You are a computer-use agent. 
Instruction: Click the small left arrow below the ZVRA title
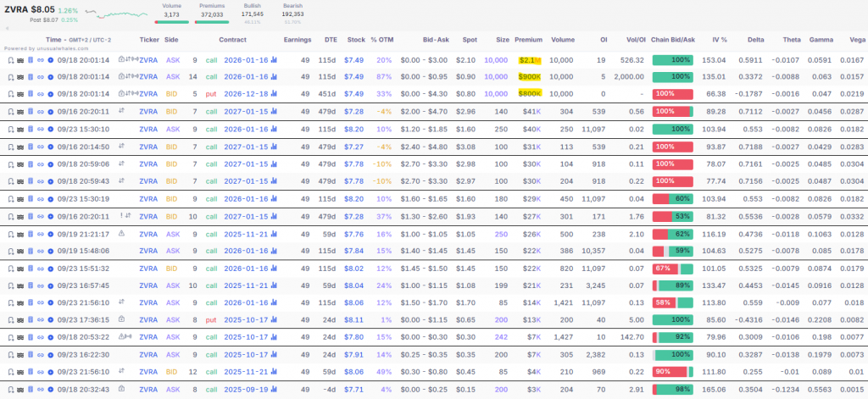pyautogui.click(x=7, y=28)
